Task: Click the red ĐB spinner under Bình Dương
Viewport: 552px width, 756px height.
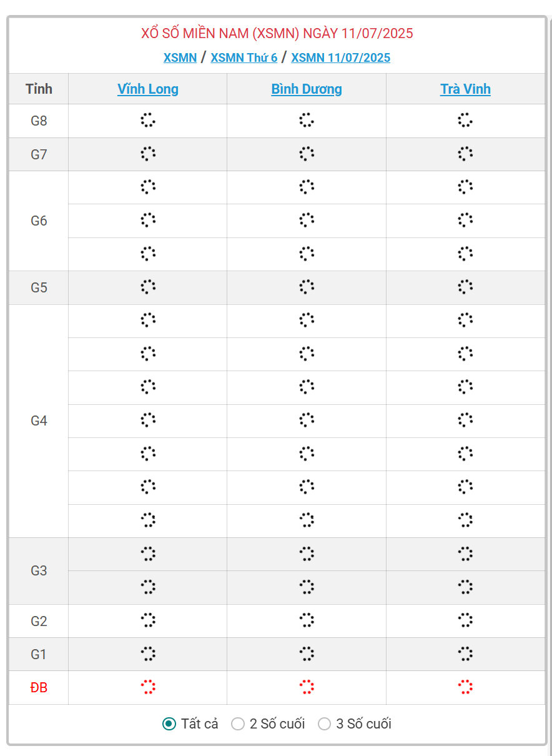Action: tap(306, 687)
